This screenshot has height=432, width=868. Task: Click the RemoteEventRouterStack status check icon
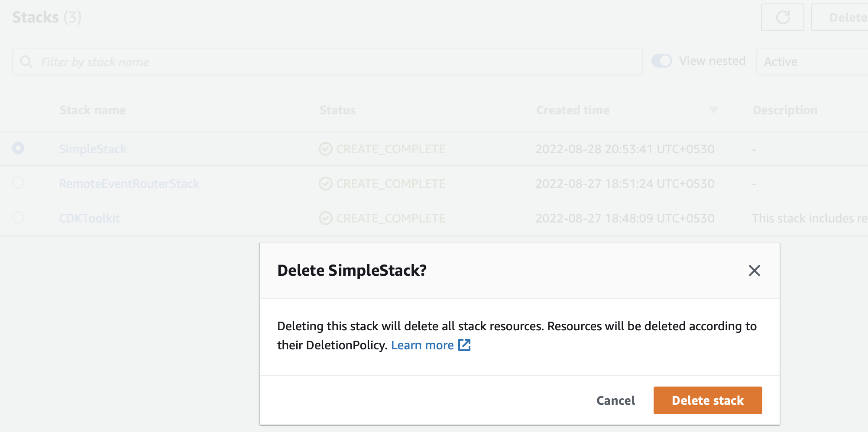pyautogui.click(x=325, y=184)
